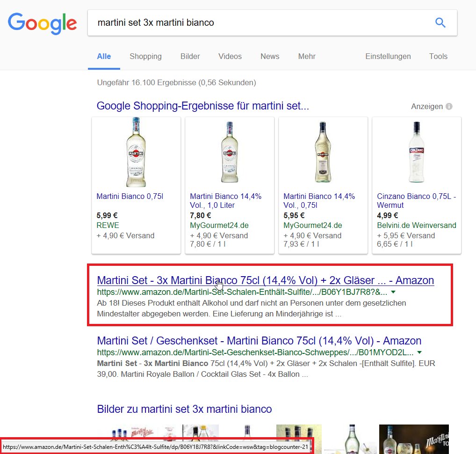The image size is (476, 454).
Task: Open Martini Bianco 0,75l product link
Action: click(130, 196)
